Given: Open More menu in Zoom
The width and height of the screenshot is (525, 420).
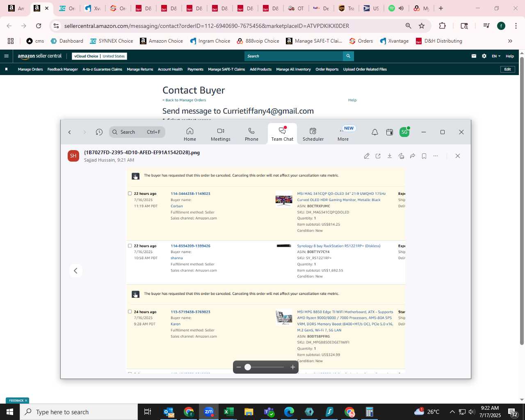Looking at the screenshot, I should pos(343,134).
